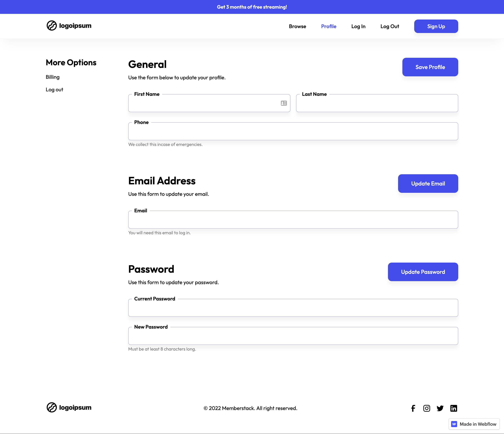Click the LinkedIn icon in footer
This screenshot has width=504, height=434.
point(453,408)
